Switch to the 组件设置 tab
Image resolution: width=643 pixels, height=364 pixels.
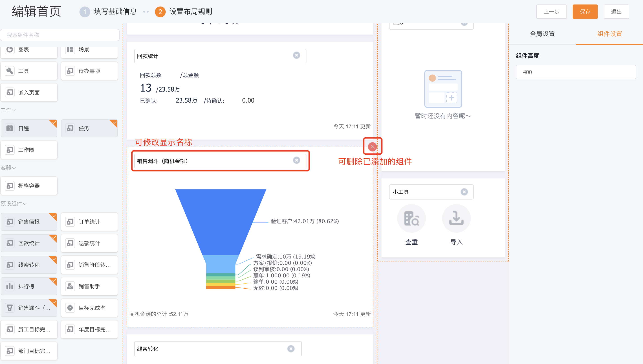click(x=610, y=34)
